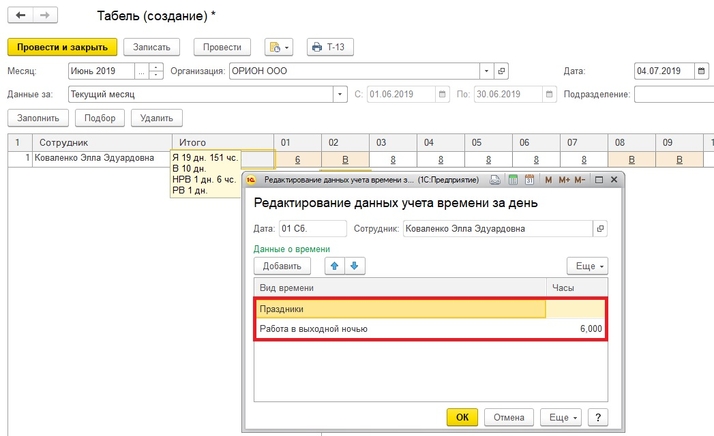
Task: Move the time row down with the blue arrow
Action: pos(354,266)
